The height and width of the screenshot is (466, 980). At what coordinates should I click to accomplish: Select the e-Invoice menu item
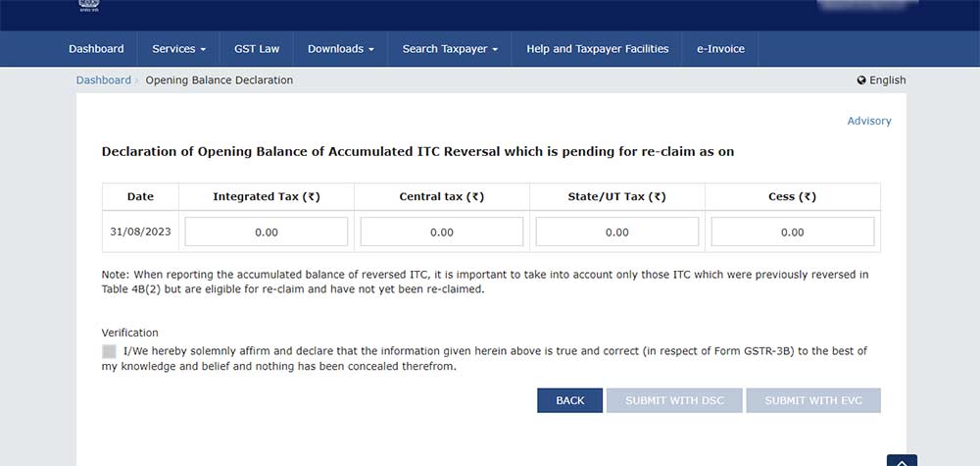(720, 49)
